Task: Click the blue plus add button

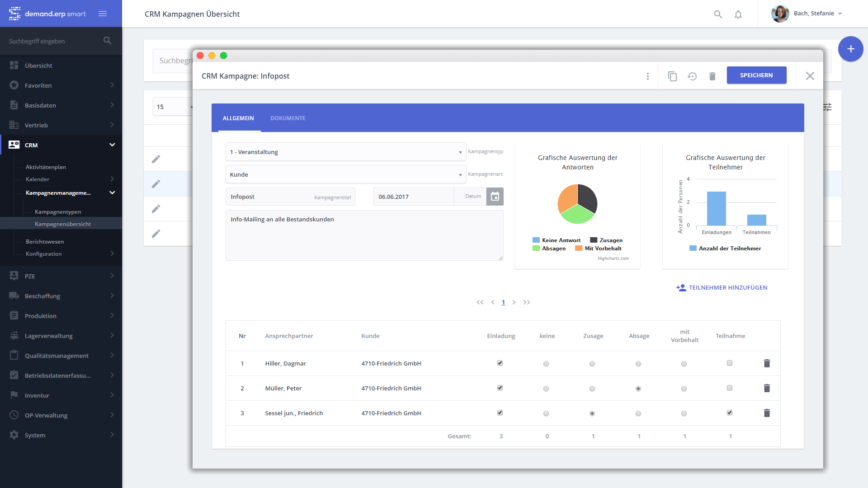Action: [850, 49]
